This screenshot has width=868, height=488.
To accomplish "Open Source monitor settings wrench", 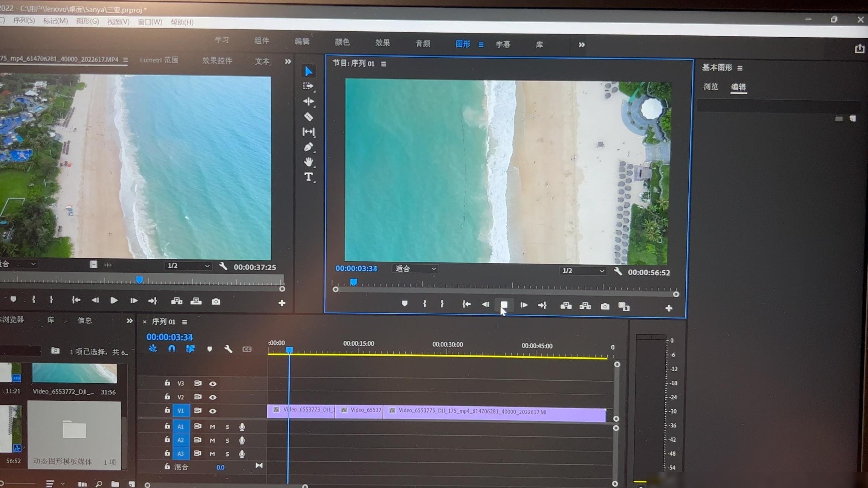I will click(223, 266).
